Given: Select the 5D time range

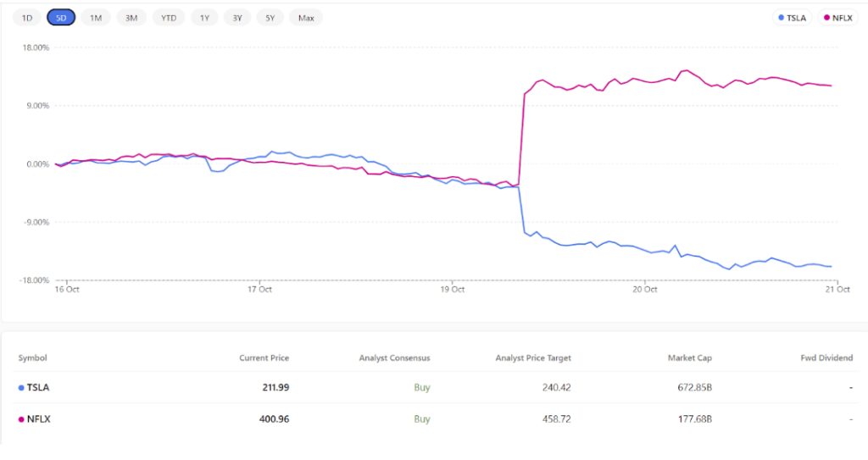Looking at the screenshot, I should [61, 18].
